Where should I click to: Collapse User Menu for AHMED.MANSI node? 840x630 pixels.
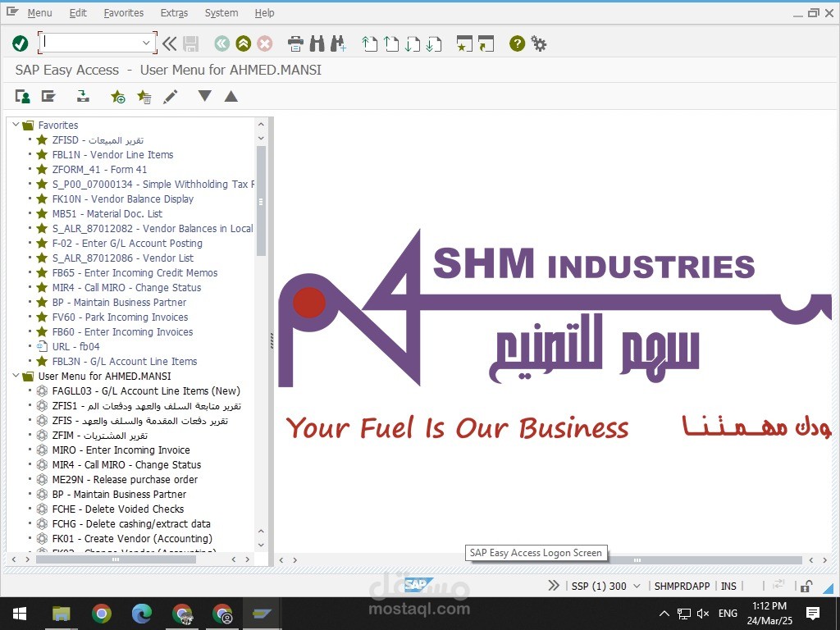point(16,376)
